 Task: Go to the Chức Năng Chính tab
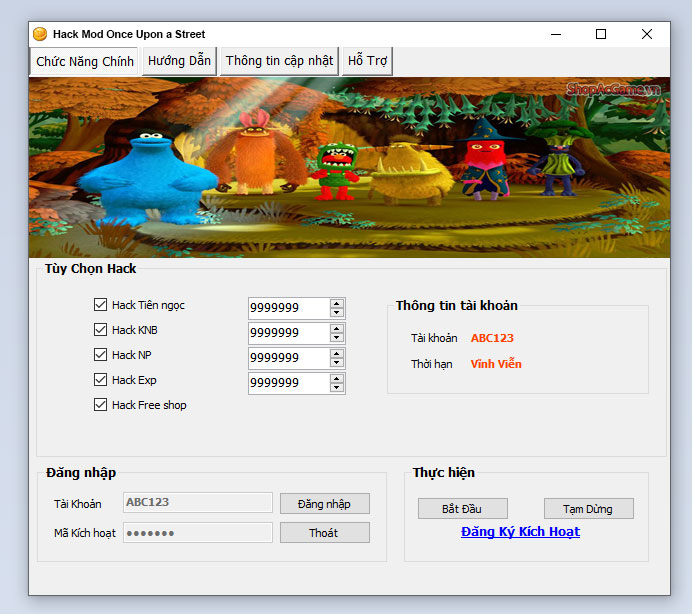[x=85, y=62]
